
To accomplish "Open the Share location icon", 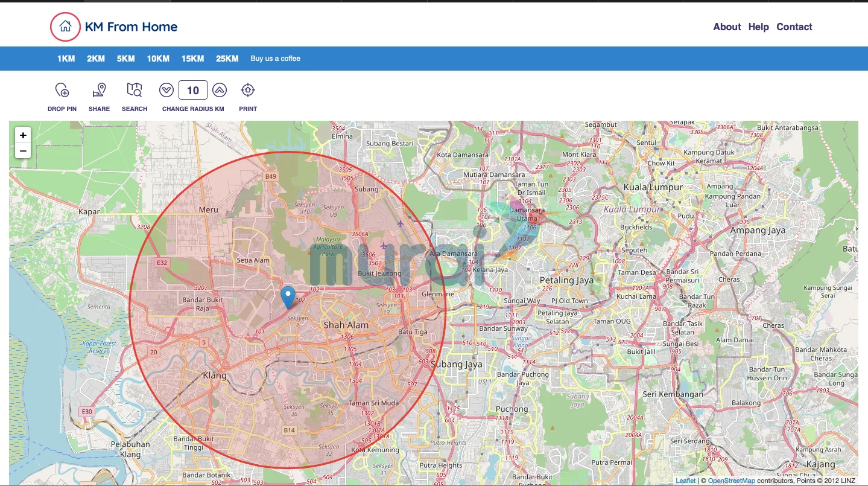I will click(99, 91).
